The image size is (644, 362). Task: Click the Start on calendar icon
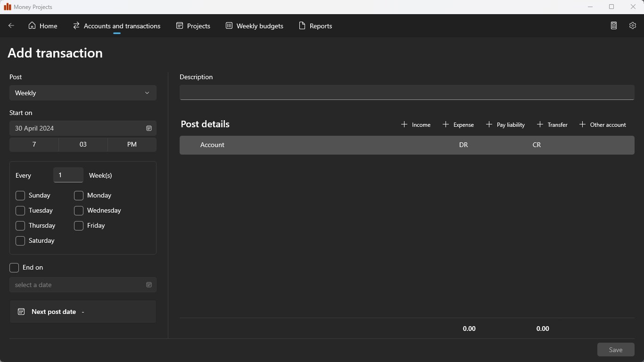click(149, 128)
